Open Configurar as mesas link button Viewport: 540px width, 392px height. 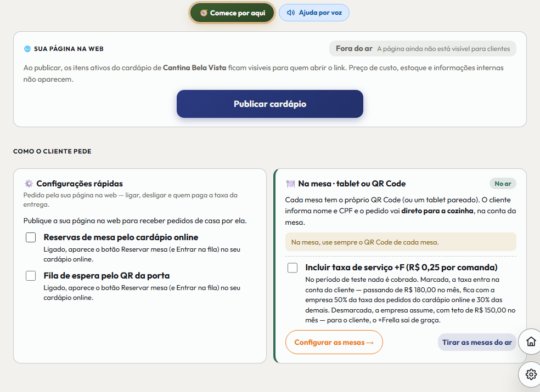(x=334, y=342)
